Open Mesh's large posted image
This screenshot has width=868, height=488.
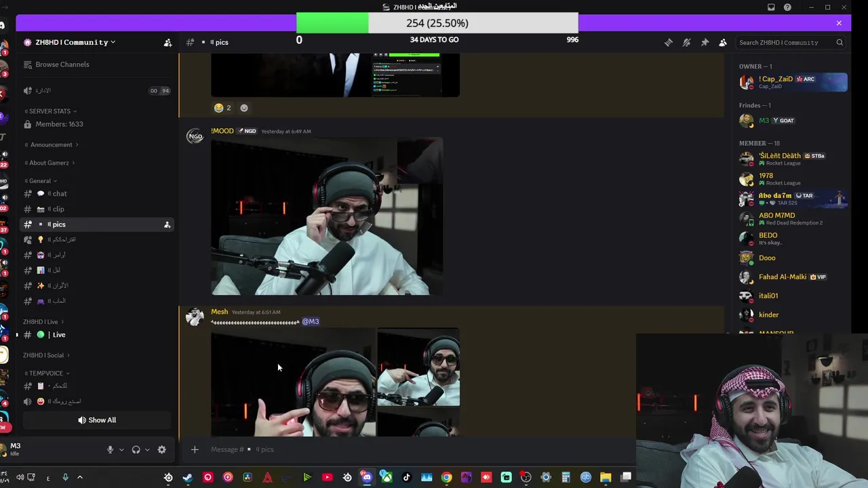(x=293, y=382)
